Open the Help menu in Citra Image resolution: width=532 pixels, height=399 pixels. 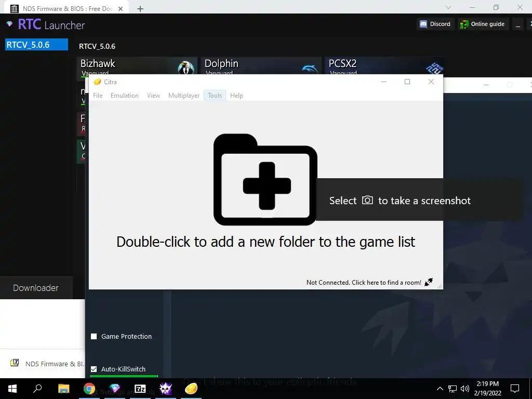tap(236, 96)
